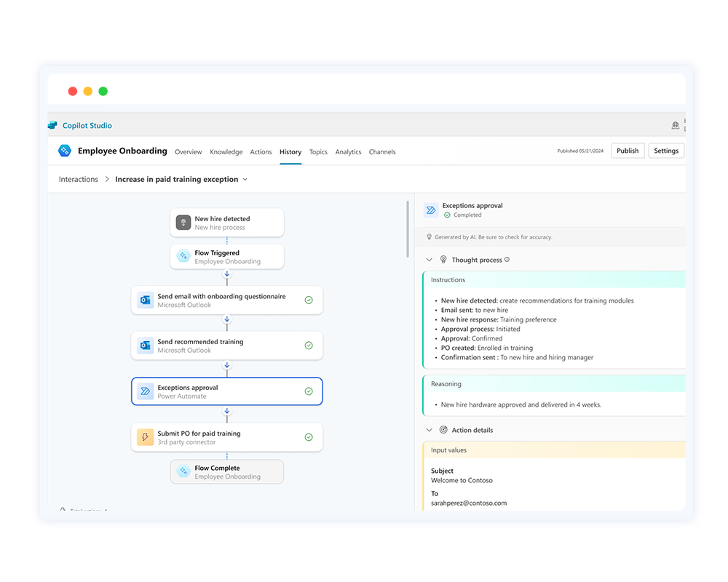Click the lightbulb icon on New hire detected
728x582 pixels.
pyautogui.click(x=183, y=223)
